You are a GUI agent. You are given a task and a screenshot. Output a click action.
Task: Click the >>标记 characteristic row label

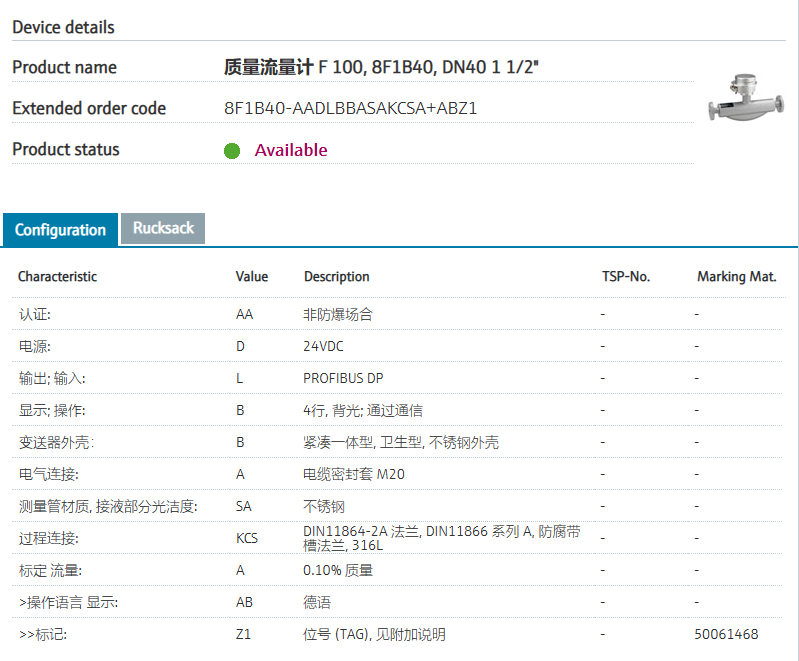tap(43, 634)
